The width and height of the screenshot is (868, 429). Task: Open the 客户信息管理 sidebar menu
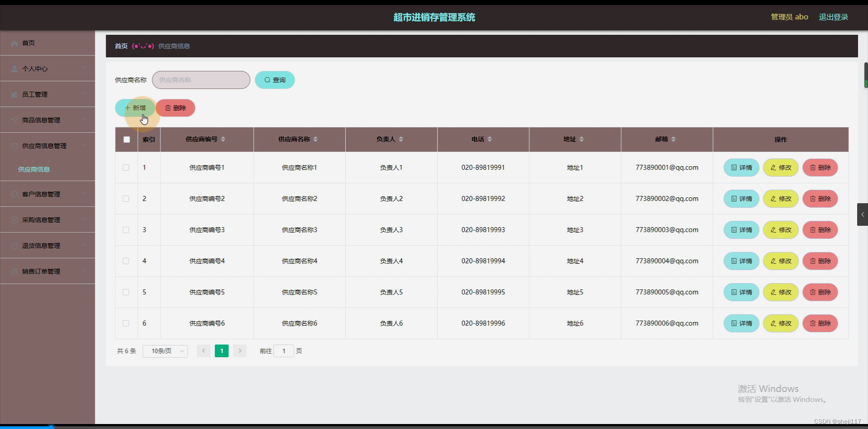pyautogui.click(x=47, y=194)
